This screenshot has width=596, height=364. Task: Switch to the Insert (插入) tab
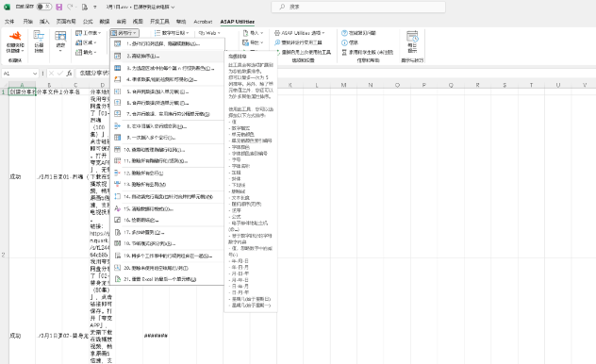tap(44, 22)
